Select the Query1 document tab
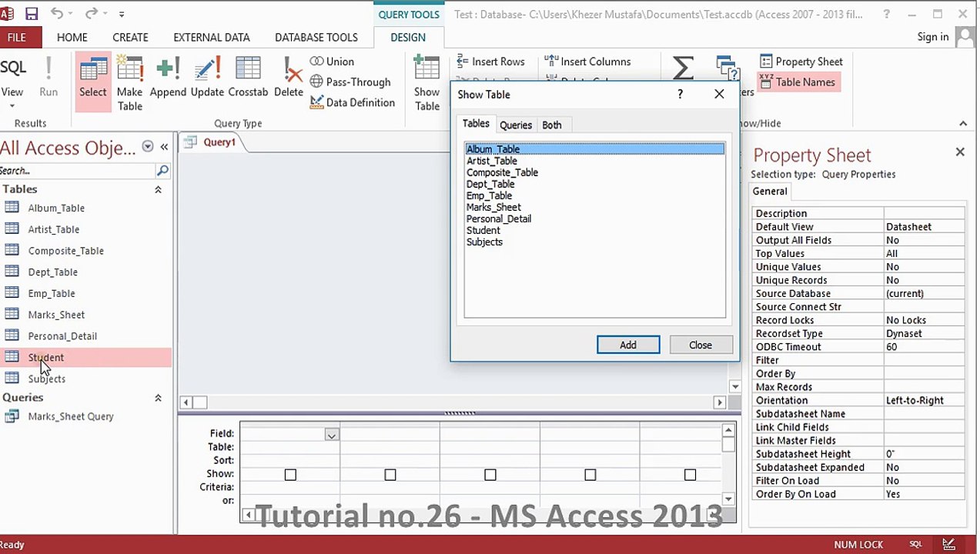This screenshot has height=554, width=980. pyautogui.click(x=212, y=142)
